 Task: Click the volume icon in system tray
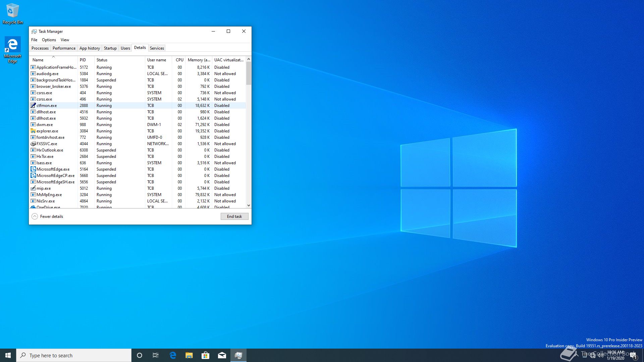[601, 355]
